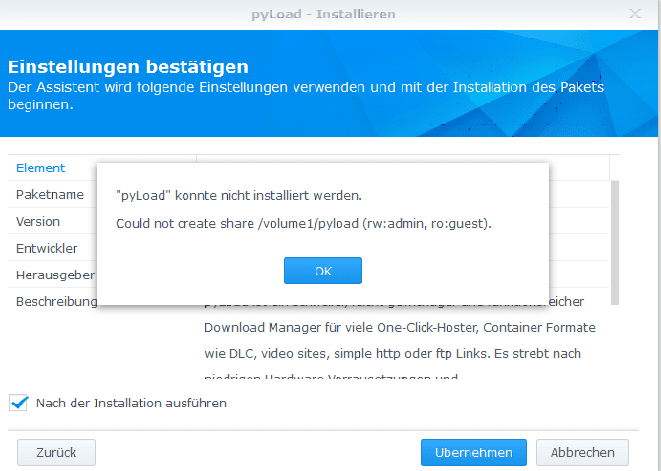This screenshot has width=661, height=471.
Task: Toggle Nach der Installation ausführen checkbox
Action: (x=19, y=403)
